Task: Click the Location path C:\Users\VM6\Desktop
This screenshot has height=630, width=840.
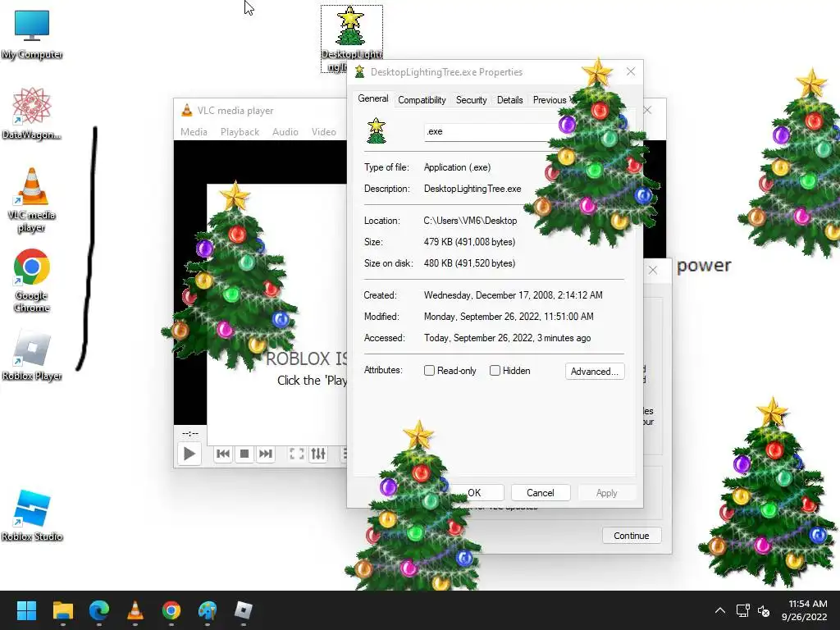Action: click(470, 220)
